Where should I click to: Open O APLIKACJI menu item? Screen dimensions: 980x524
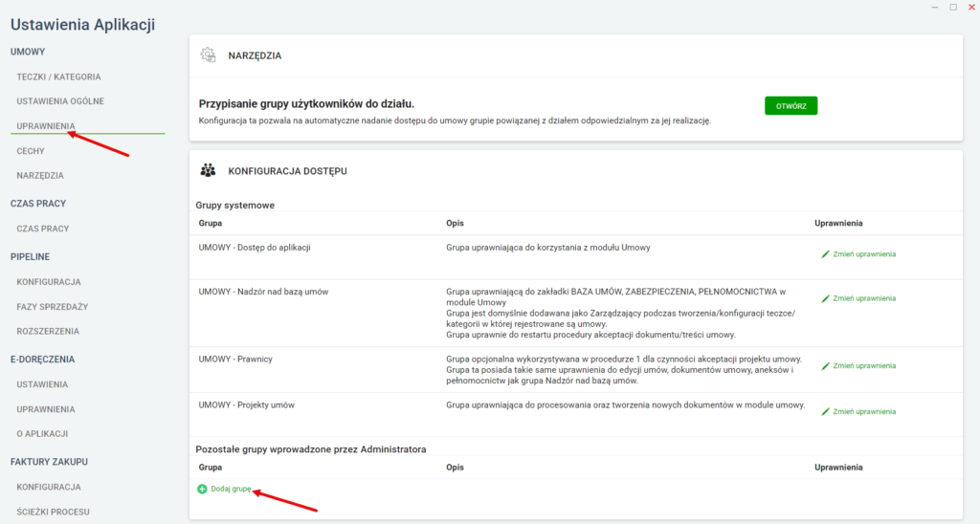tap(42, 433)
